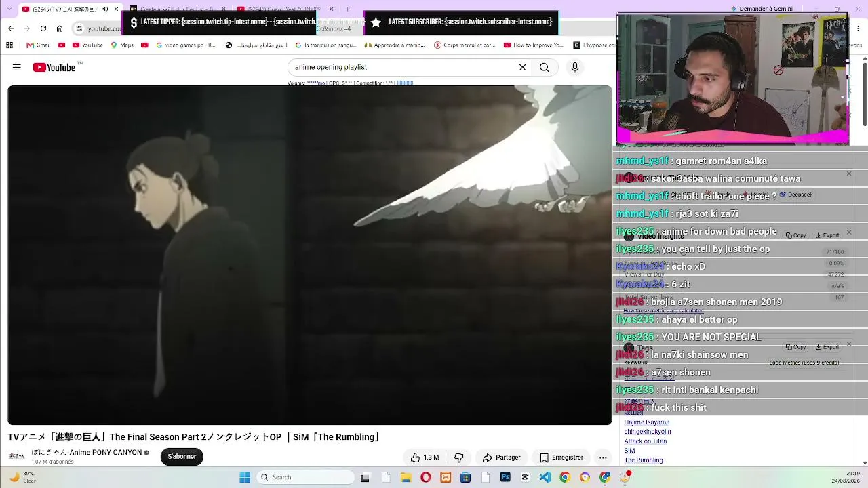
Task: Open the Apps grid in bookmarks bar
Action: pyautogui.click(x=9, y=45)
